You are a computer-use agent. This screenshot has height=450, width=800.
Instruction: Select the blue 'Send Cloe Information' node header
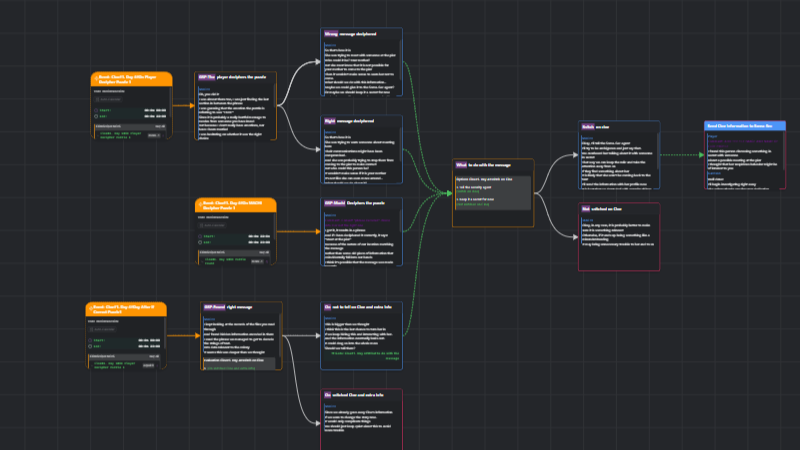pyautogui.click(x=745, y=126)
